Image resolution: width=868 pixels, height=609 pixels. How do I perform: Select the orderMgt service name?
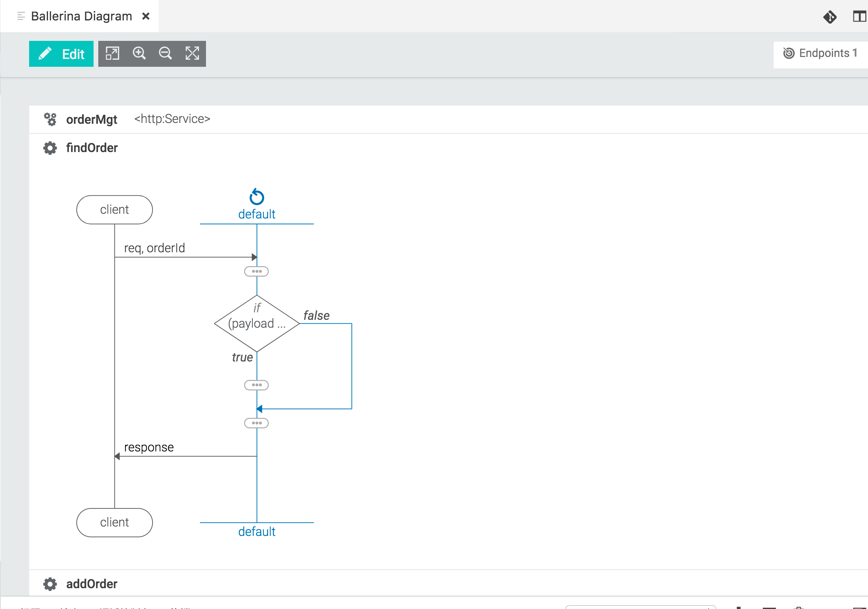click(x=92, y=119)
